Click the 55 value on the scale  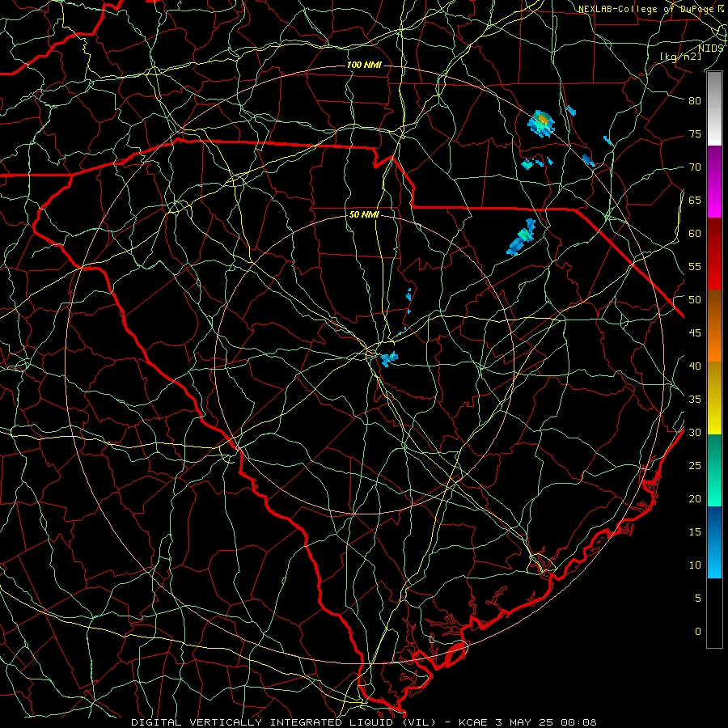695,266
